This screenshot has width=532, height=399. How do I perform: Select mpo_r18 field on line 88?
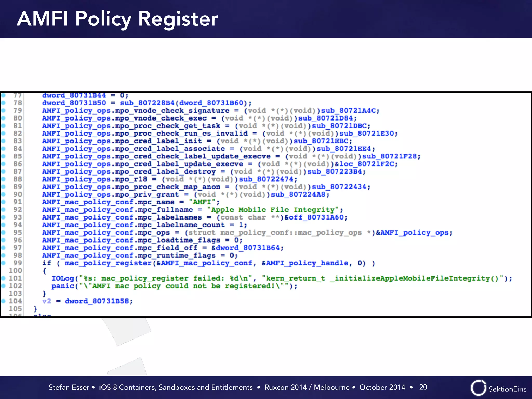pyautogui.click(x=131, y=179)
